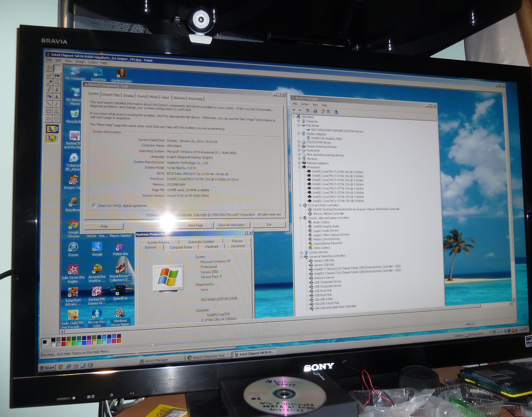The width and height of the screenshot is (532, 417).
Task: Choose the Ellipse shape tool
Action: coord(49,119)
